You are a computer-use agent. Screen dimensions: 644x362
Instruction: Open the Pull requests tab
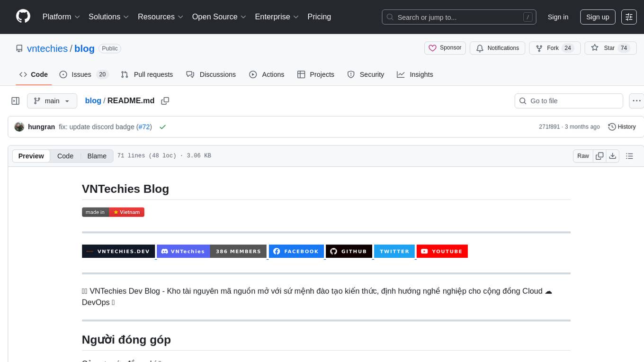(x=147, y=74)
